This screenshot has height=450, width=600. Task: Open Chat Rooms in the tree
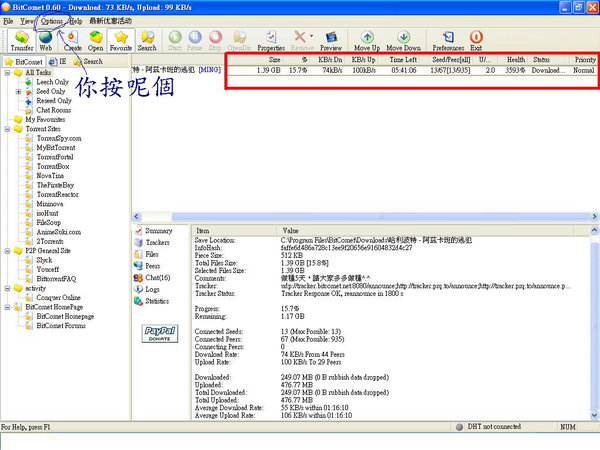(x=54, y=110)
